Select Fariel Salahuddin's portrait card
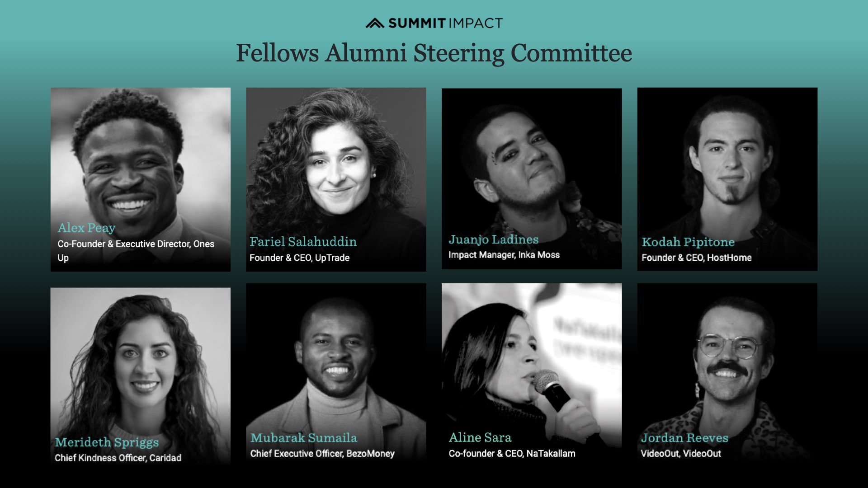Viewport: 868px width, 488px height. (336, 179)
